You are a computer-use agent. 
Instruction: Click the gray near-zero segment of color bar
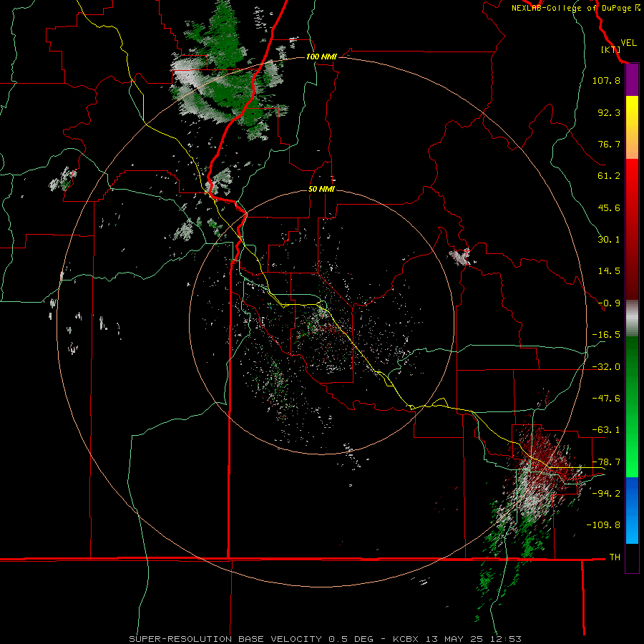point(632,318)
